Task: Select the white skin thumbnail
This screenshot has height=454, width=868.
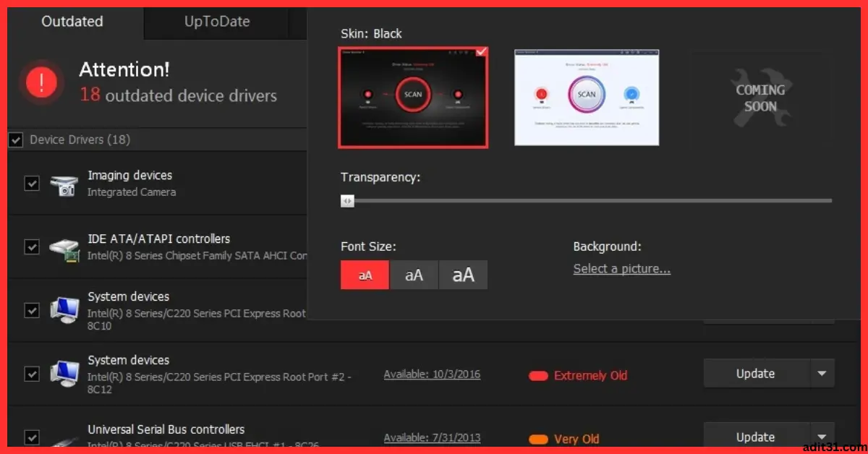Action: [x=587, y=98]
